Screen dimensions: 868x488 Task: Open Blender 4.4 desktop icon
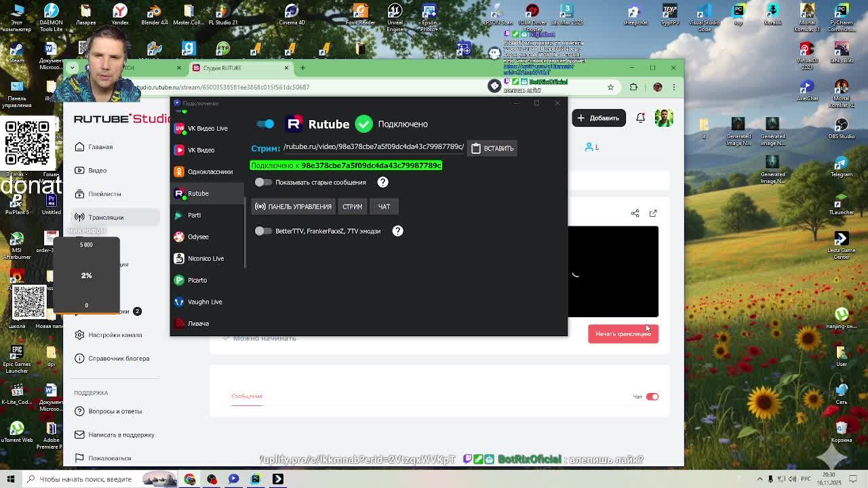click(154, 15)
